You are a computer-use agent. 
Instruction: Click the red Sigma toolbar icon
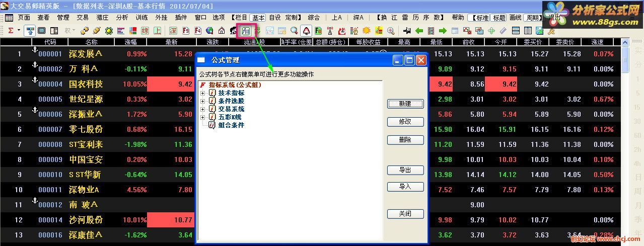[x=11, y=31]
